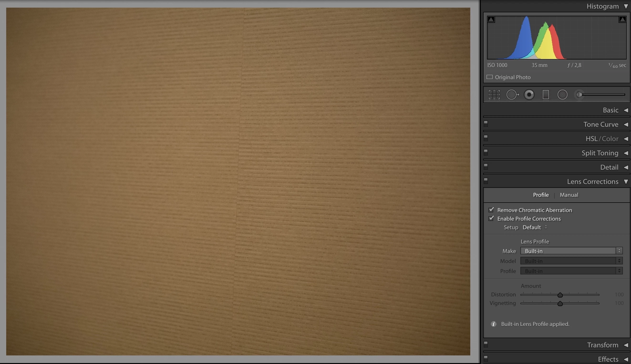
Task: Disable Enable Profile Corrections checkbox
Action: (491, 218)
